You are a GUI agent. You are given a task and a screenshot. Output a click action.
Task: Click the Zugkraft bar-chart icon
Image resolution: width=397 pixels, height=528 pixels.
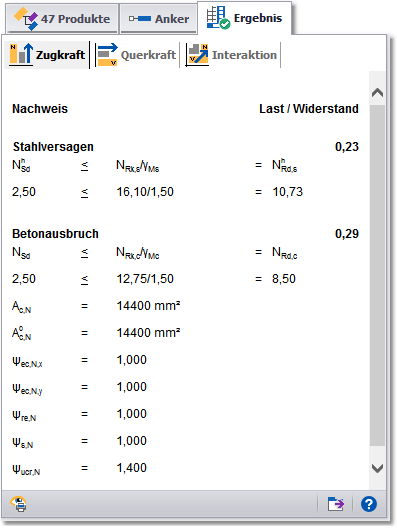point(21,54)
